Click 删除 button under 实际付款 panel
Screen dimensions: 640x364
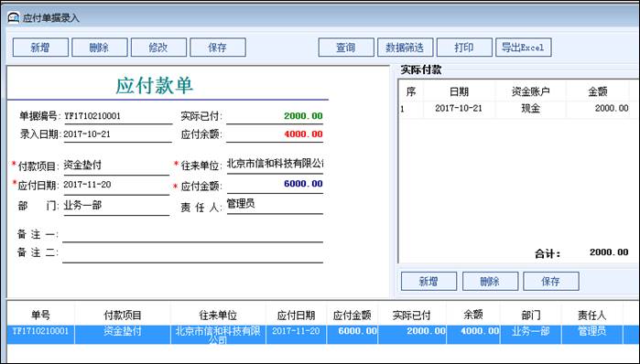pyautogui.click(x=490, y=282)
